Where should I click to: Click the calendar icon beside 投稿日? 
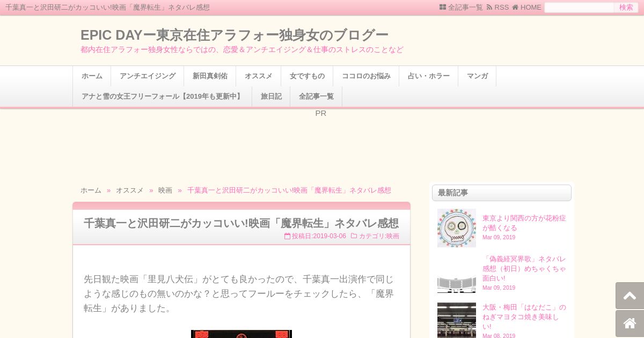pyautogui.click(x=287, y=236)
